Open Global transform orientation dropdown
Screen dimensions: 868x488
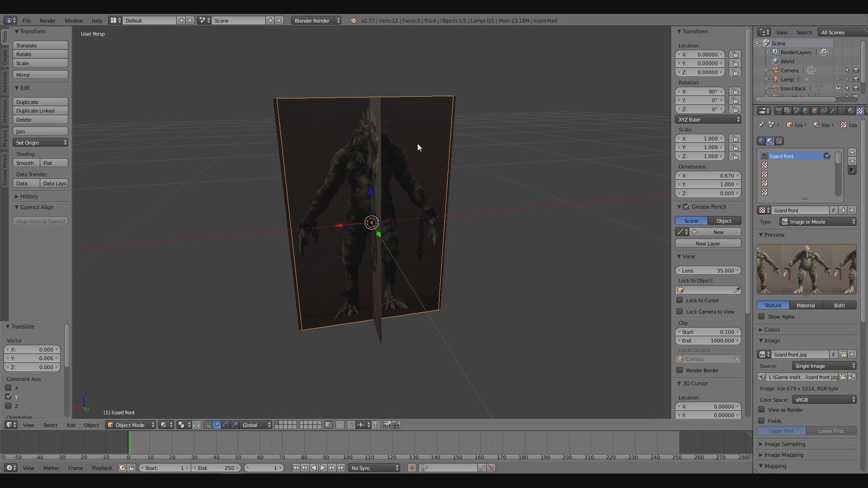[x=256, y=425]
